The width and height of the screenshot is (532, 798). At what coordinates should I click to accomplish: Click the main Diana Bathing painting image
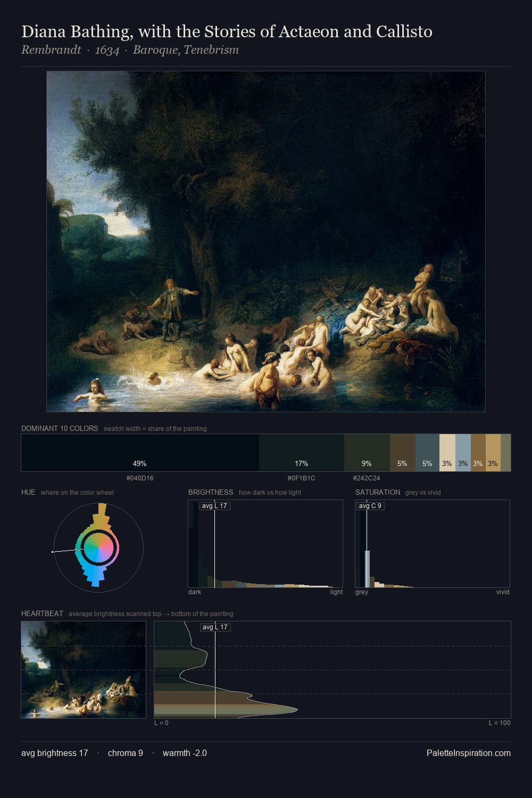pyautogui.click(x=266, y=242)
